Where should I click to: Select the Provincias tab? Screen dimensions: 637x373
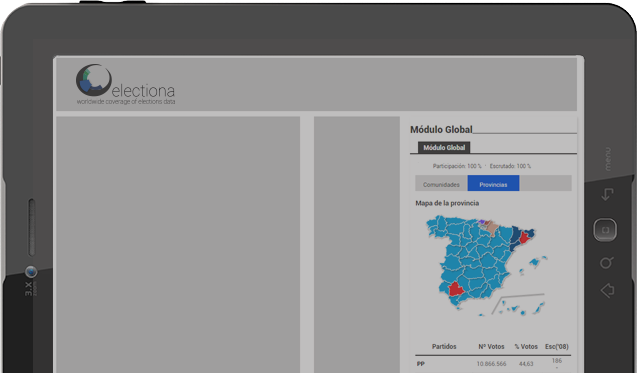[x=493, y=184]
